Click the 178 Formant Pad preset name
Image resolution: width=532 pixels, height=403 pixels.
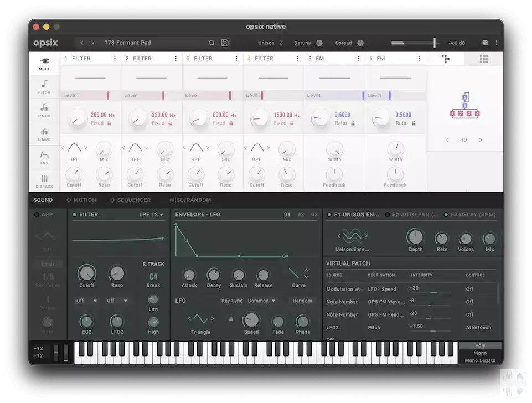tap(127, 43)
